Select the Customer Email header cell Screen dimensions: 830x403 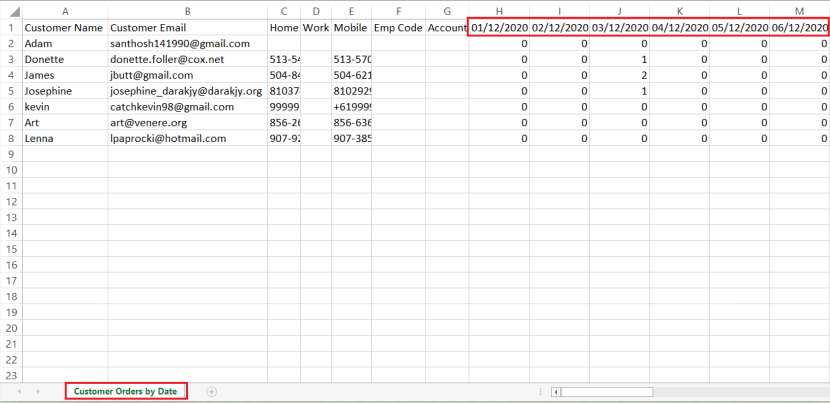[187, 28]
